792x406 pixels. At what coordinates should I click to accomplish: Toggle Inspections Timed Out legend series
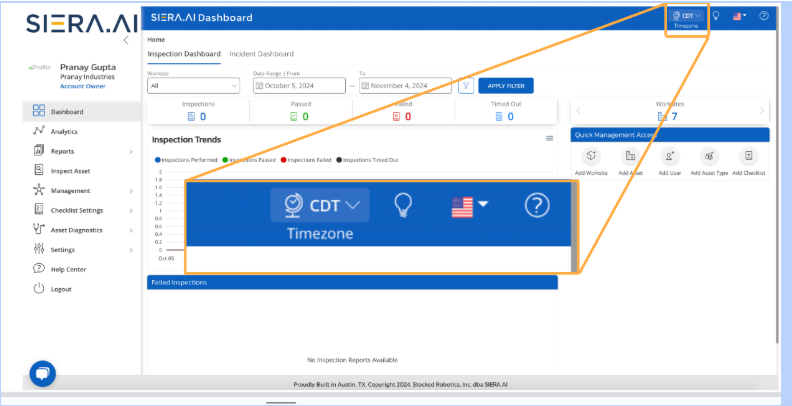(367, 160)
